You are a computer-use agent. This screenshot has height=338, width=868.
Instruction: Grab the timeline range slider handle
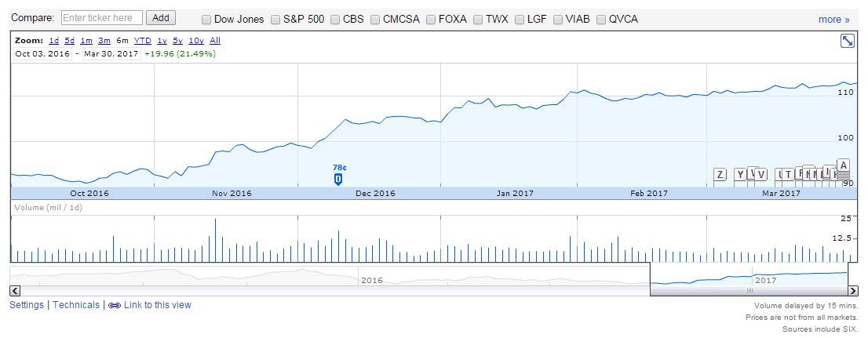[749, 291]
